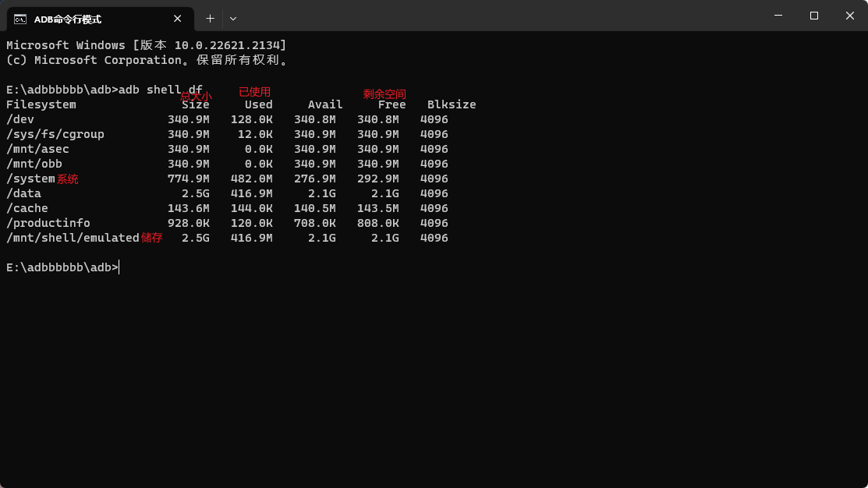Maximize the terminal window

pos(813,16)
